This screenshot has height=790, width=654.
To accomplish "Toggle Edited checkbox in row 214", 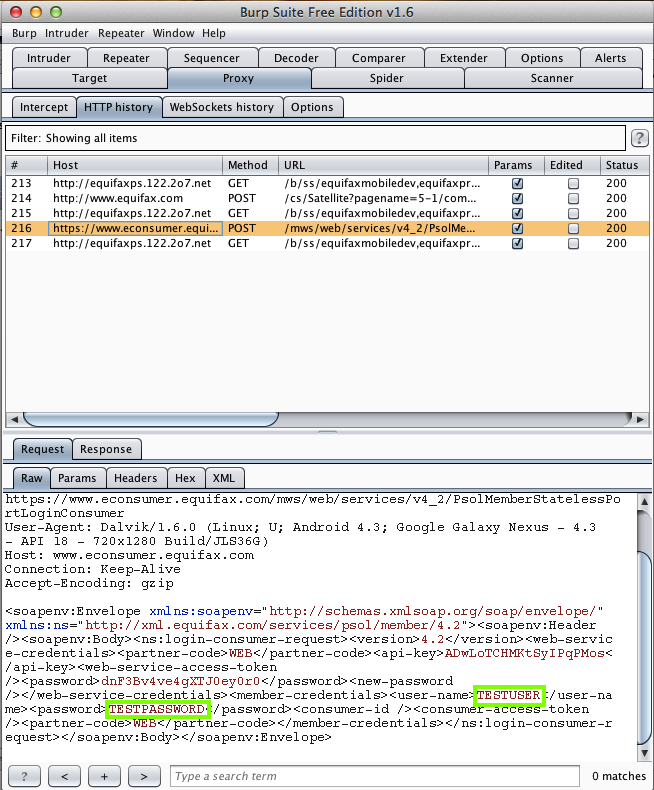I will point(573,199).
